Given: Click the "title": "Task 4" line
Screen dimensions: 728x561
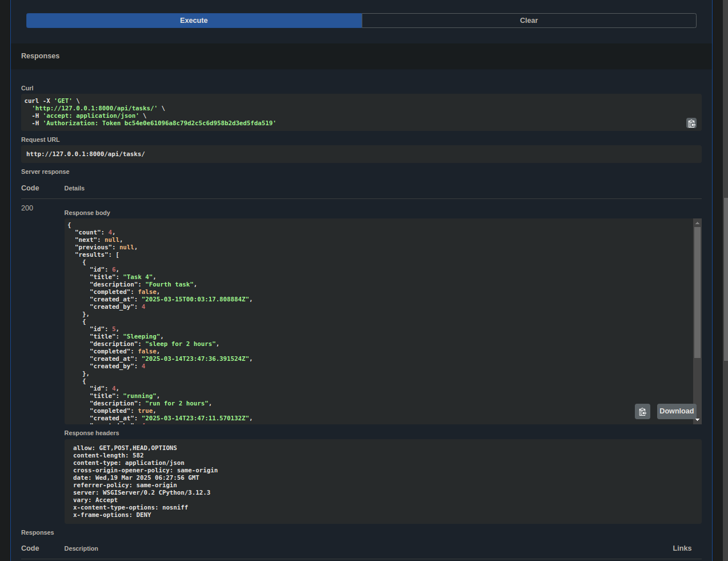Looking at the screenshot, I should pos(123,277).
